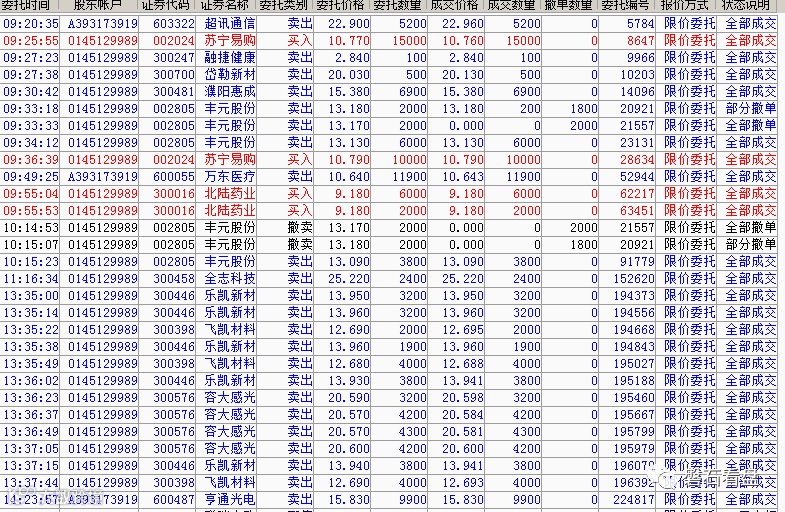Click order number 194373
785x512 pixels.
click(634, 296)
